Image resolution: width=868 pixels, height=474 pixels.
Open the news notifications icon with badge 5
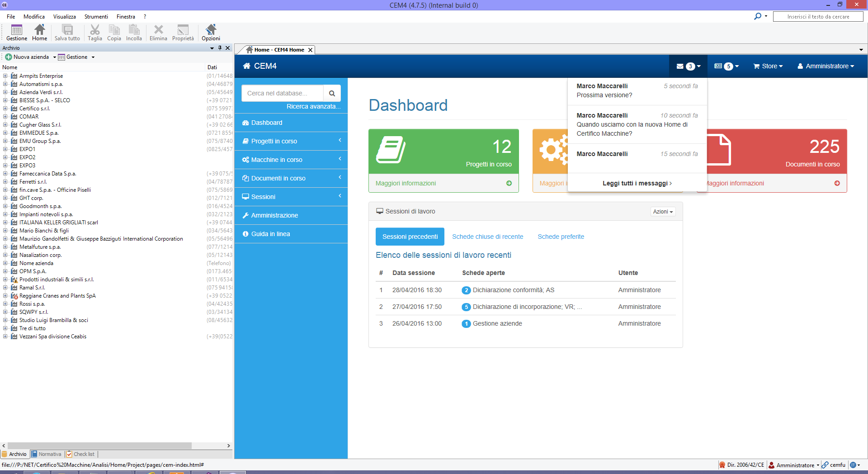726,66
